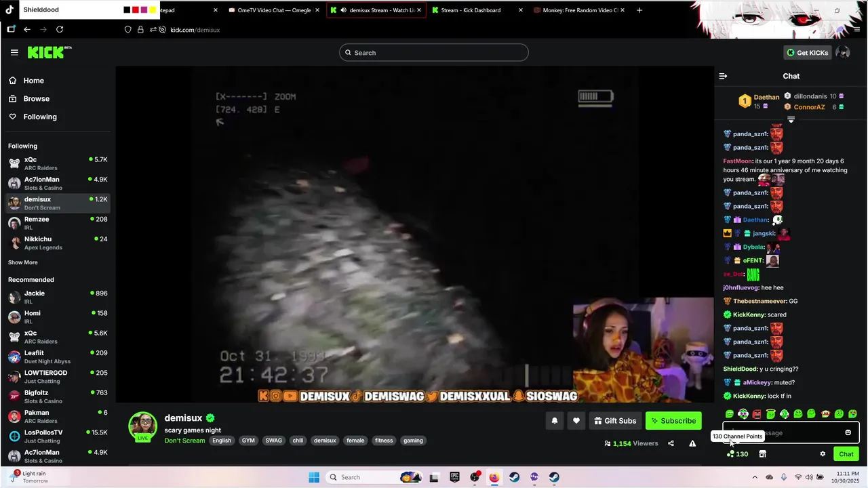Open chat settings gear
Viewport: 868px width, 488px height.
click(x=823, y=454)
